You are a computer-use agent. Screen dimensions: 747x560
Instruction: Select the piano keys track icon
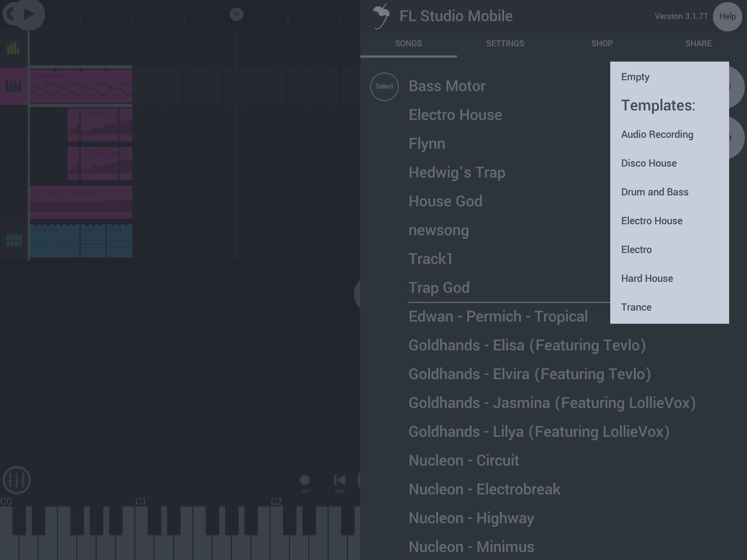click(x=13, y=86)
